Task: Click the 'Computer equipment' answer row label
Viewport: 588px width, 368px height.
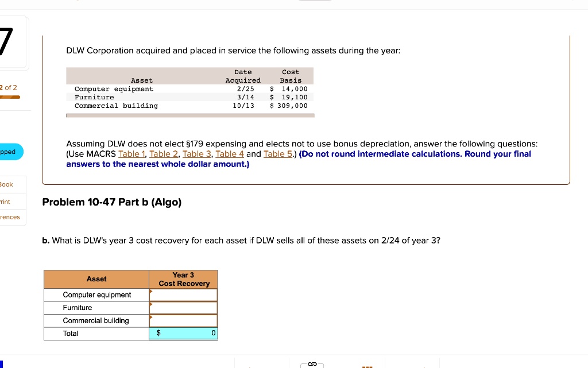Action: (x=96, y=295)
